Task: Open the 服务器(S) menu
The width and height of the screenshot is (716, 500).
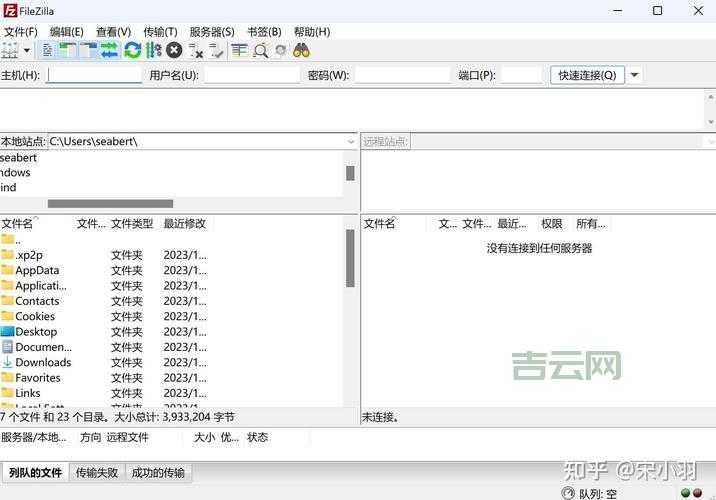Action: pos(212,32)
